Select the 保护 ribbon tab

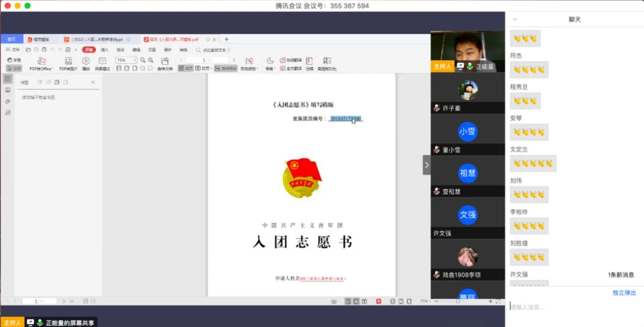coord(168,50)
